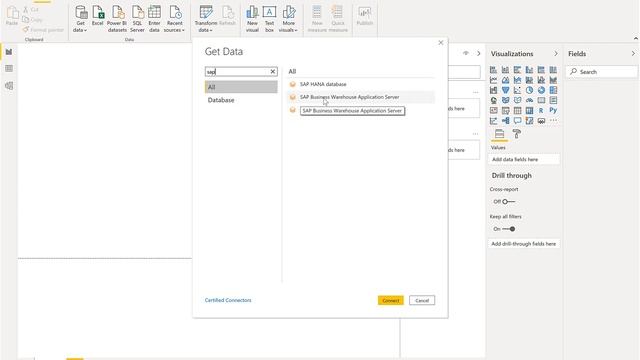Open the Get data ribbon button
The image size is (640, 360).
click(80, 19)
